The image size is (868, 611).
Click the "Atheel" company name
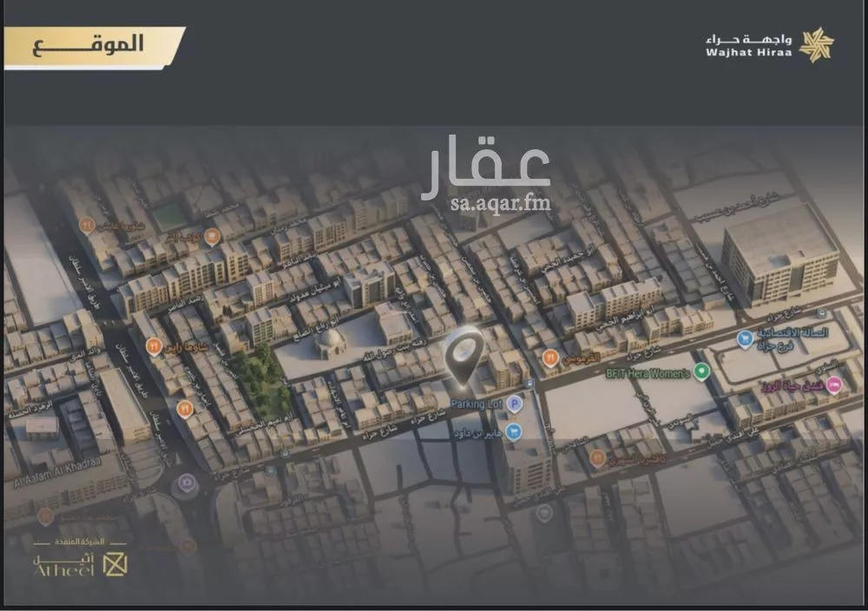(x=63, y=569)
